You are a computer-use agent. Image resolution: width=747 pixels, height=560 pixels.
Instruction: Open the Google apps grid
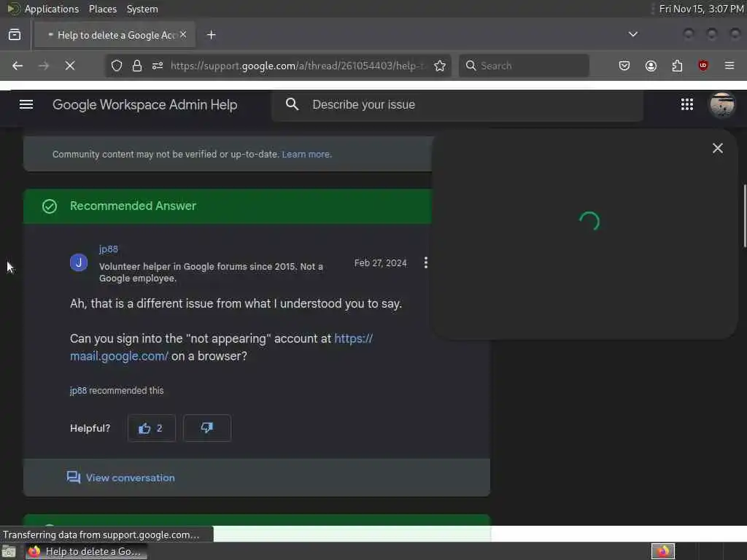click(x=687, y=104)
